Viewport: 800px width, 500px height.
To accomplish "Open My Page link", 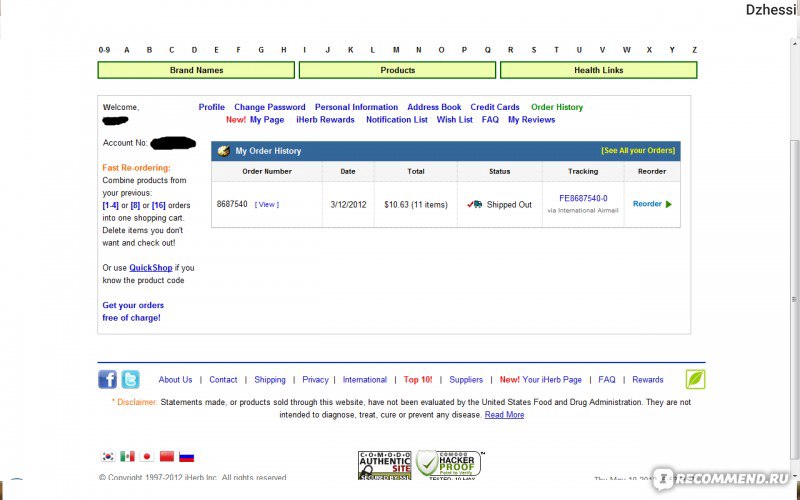I will coord(267,120).
